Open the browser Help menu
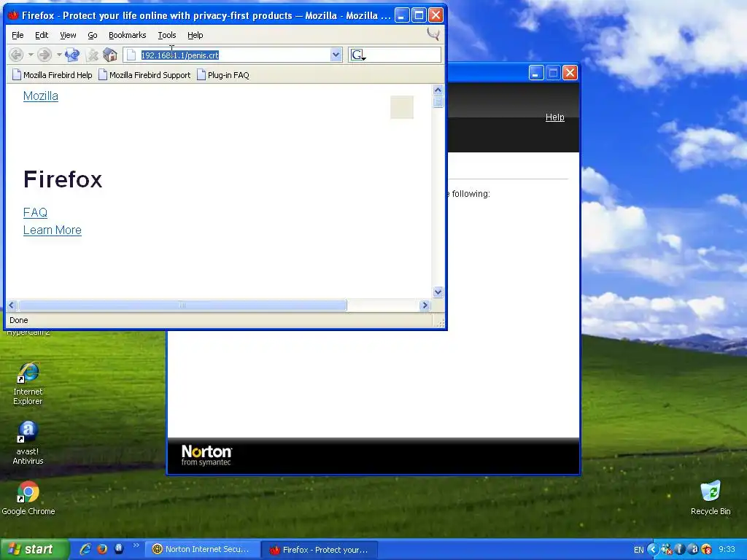The image size is (747, 560). coord(195,35)
